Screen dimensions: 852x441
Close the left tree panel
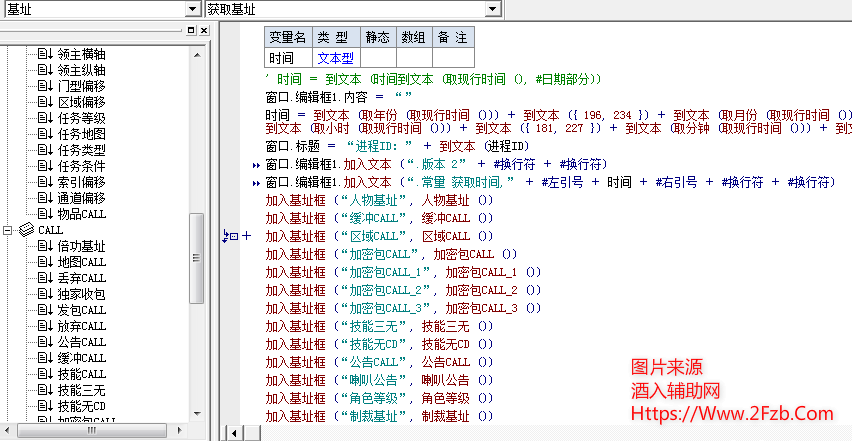pyautogui.click(x=204, y=30)
